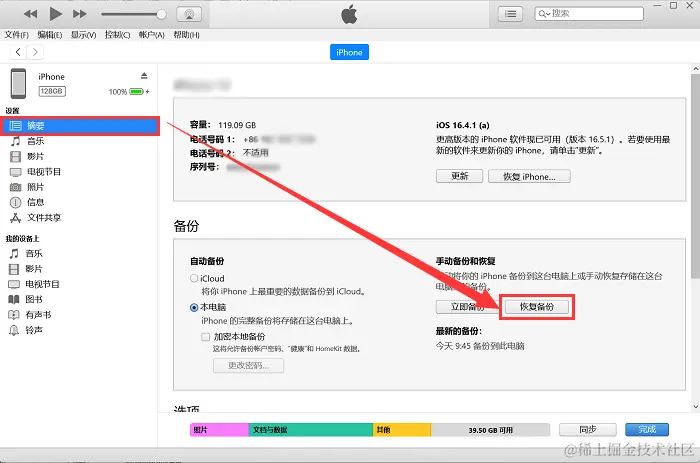
Task: Click the list view toggle icon
Action: (510, 14)
